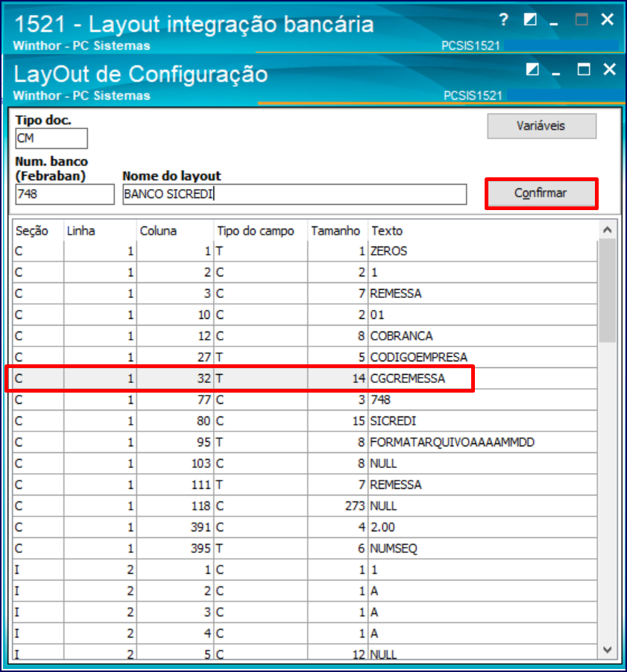Click the Tamanho column header
627x672 pixels.
click(x=338, y=230)
